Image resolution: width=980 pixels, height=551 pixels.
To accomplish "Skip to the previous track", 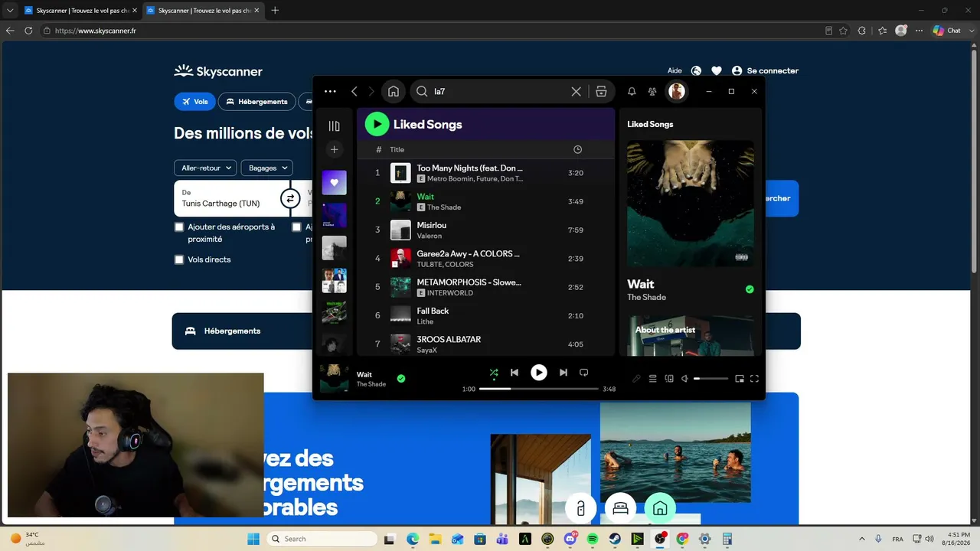I will click(514, 373).
